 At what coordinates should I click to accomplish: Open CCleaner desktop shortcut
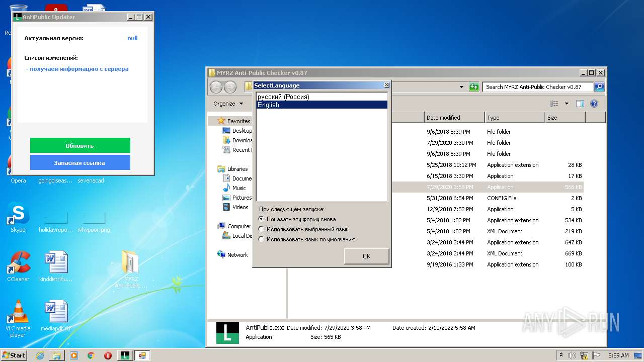[18, 266]
